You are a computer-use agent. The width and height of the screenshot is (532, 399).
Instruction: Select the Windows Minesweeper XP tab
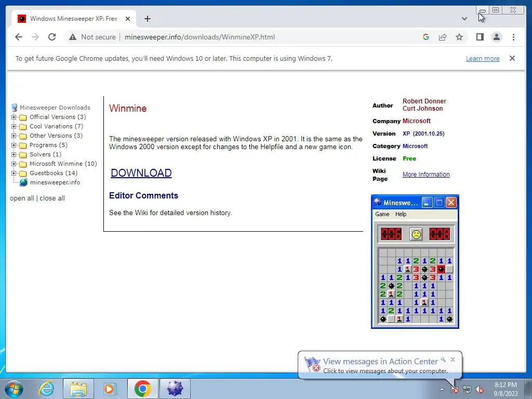(74, 19)
